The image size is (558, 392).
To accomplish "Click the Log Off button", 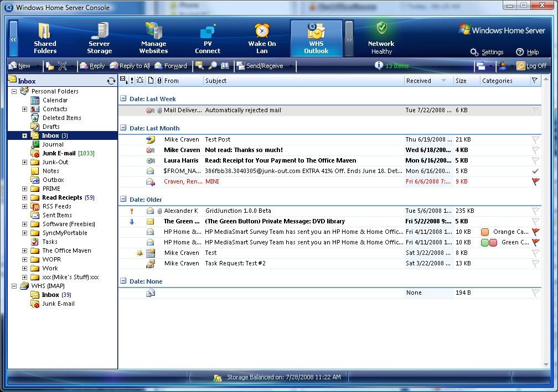I will tap(531, 66).
